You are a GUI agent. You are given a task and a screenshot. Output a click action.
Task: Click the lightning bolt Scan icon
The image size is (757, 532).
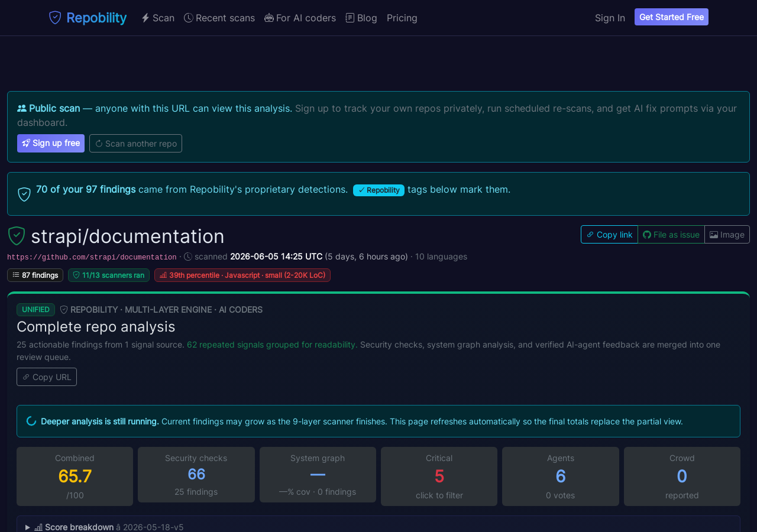tap(145, 18)
